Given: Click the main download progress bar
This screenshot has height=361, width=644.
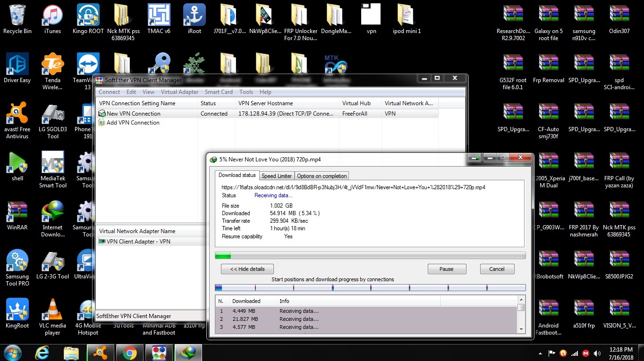Looking at the screenshot, I should click(x=370, y=256).
